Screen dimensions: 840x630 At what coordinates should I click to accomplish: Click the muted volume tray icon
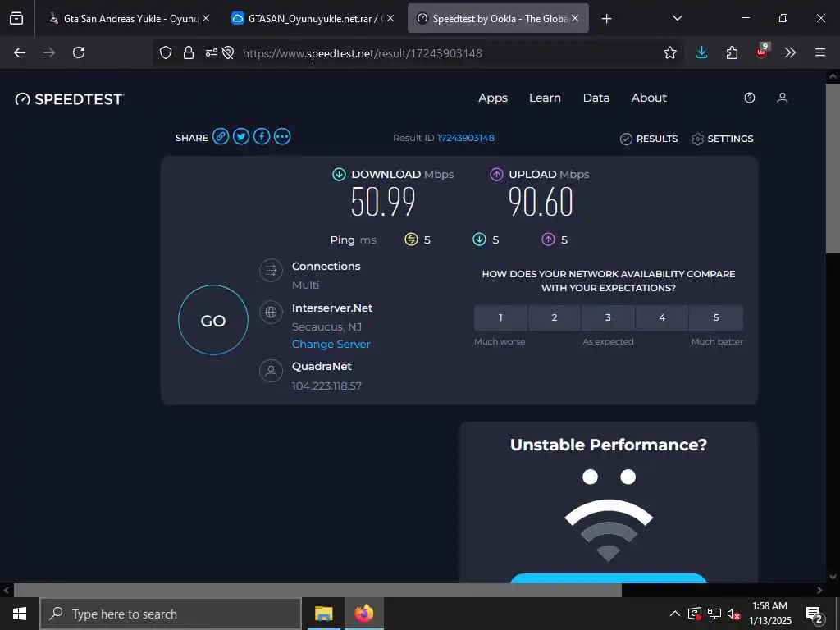coord(733,614)
